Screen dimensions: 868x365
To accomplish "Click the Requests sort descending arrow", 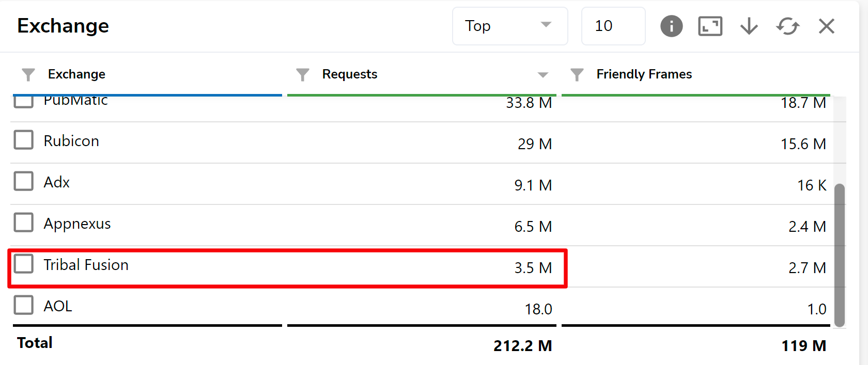I will tap(542, 75).
